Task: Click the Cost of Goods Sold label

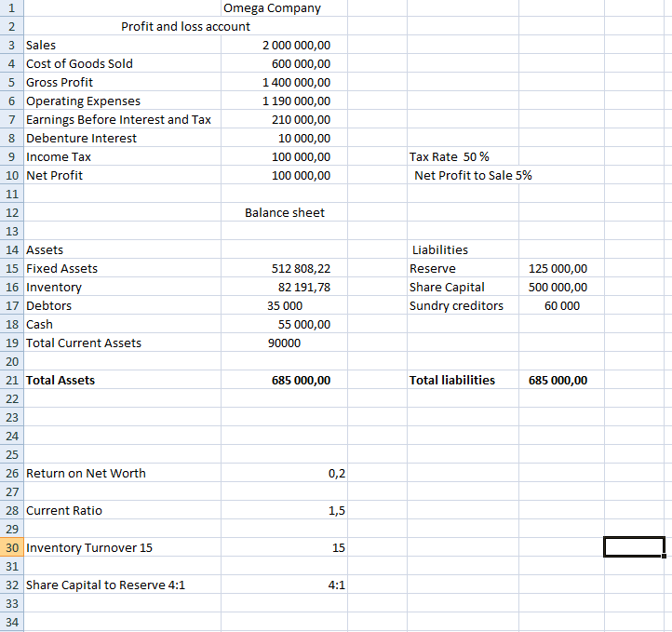Action: [80, 63]
